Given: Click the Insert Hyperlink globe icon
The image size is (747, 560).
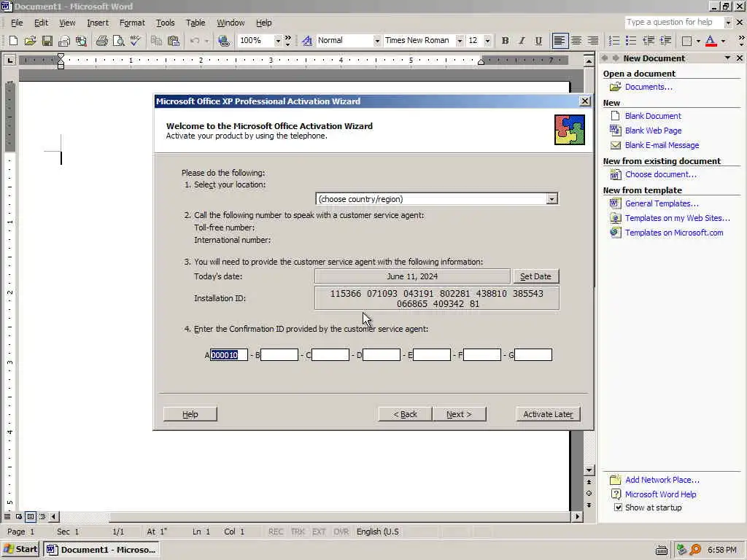Looking at the screenshot, I should [223, 41].
